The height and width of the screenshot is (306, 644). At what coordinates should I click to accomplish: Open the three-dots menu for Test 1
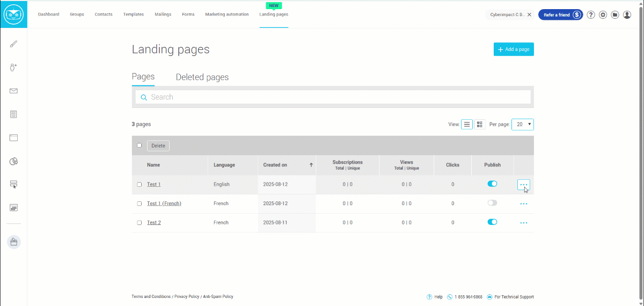click(x=523, y=185)
